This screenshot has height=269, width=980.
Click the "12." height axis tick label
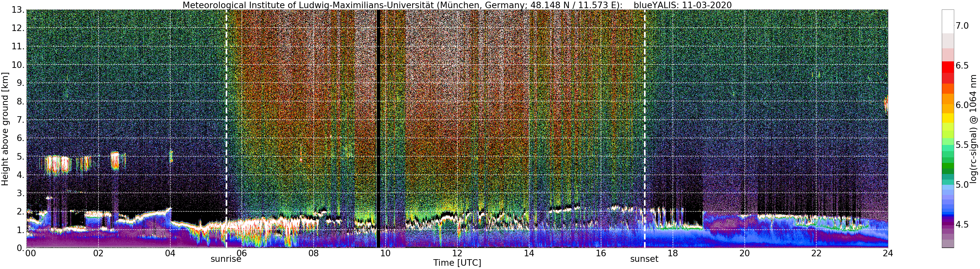(18, 28)
